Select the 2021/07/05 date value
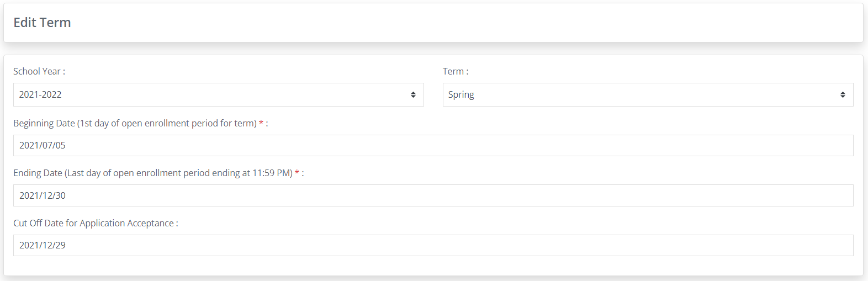This screenshot has height=281, width=868. [43, 146]
